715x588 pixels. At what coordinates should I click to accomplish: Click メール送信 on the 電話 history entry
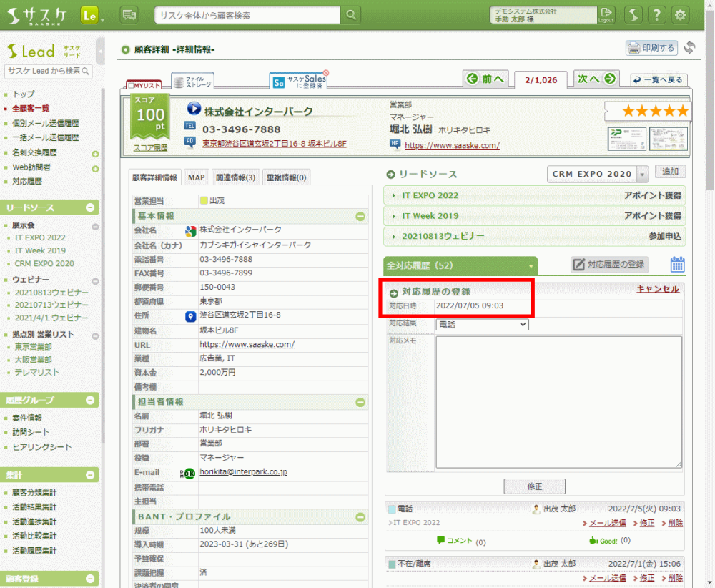607,523
